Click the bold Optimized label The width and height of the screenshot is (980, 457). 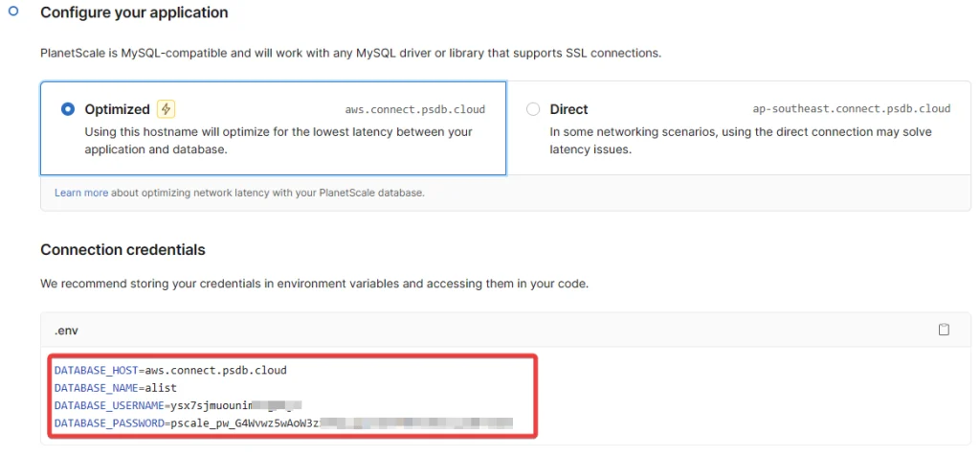(x=117, y=109)
